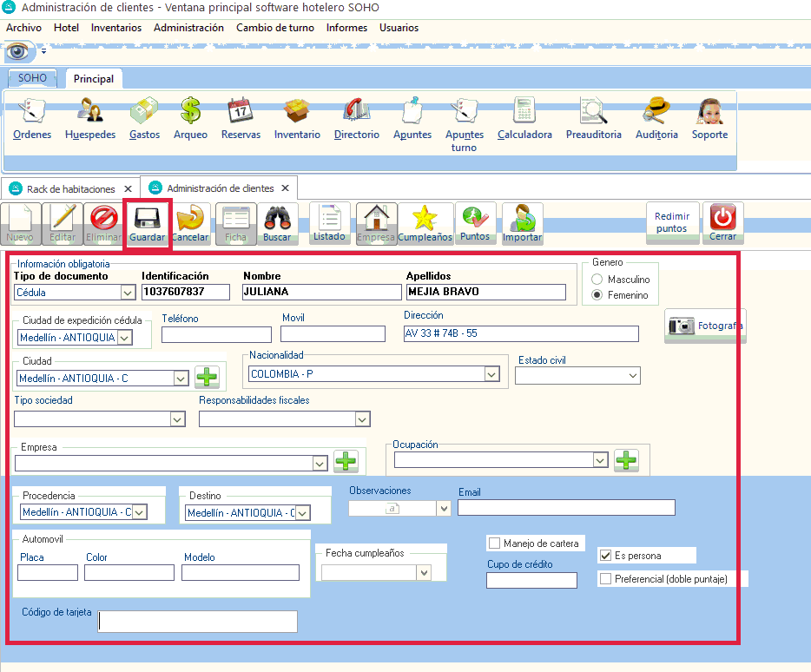Open the Calculadora ribbon icon

coord(524,112)
